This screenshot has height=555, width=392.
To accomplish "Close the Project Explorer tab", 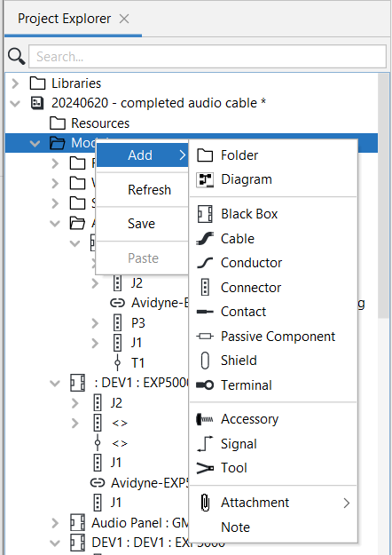I will 124,19.
